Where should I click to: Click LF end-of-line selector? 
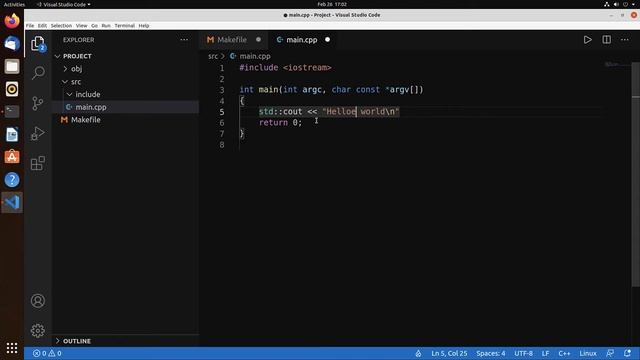tap(545, 353)
